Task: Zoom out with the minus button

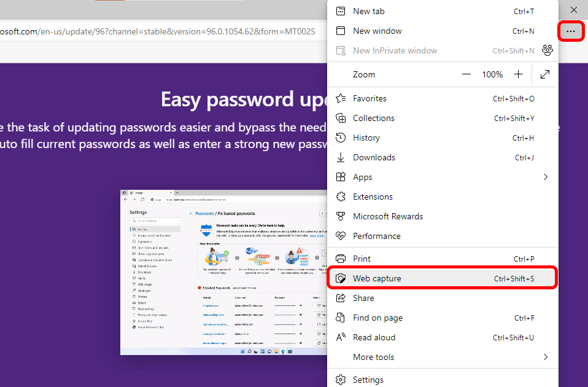Action: tap(466, 74)
